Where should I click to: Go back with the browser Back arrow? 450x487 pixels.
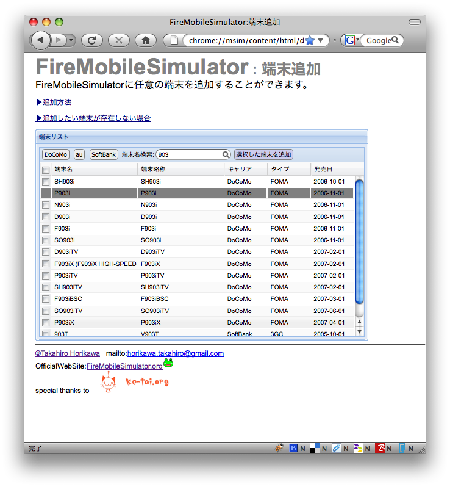pos(40,40)
